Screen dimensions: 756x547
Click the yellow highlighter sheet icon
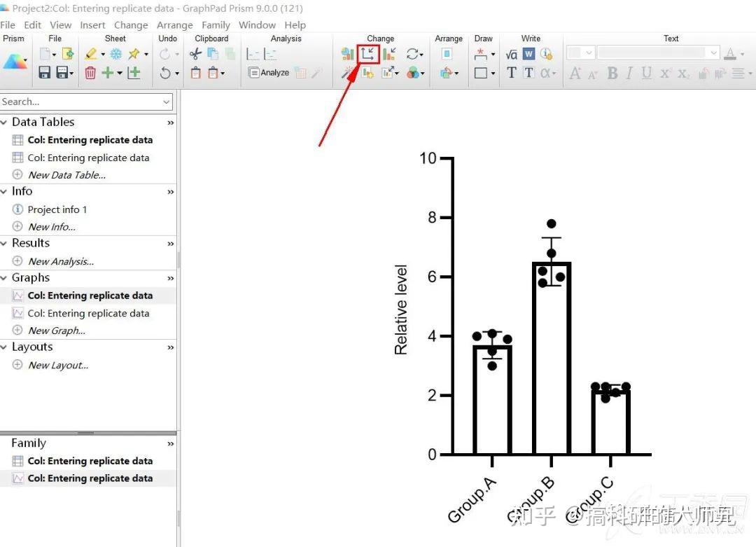pos(90,54)
